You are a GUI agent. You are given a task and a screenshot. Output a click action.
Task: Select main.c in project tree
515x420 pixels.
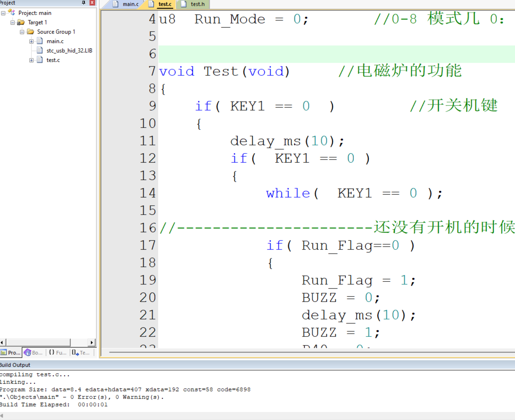click(55, 41)
